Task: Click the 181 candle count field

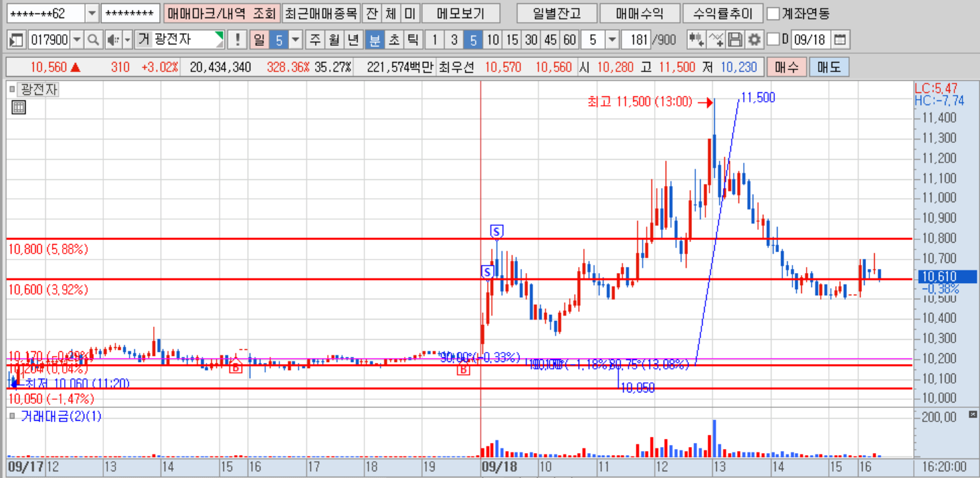Action: (x=637, y=40)
